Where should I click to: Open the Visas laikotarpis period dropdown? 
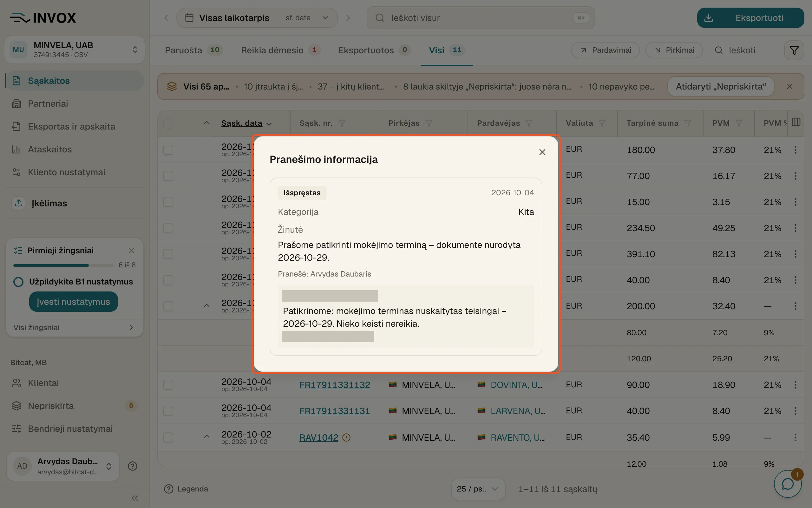click(257, 18)
